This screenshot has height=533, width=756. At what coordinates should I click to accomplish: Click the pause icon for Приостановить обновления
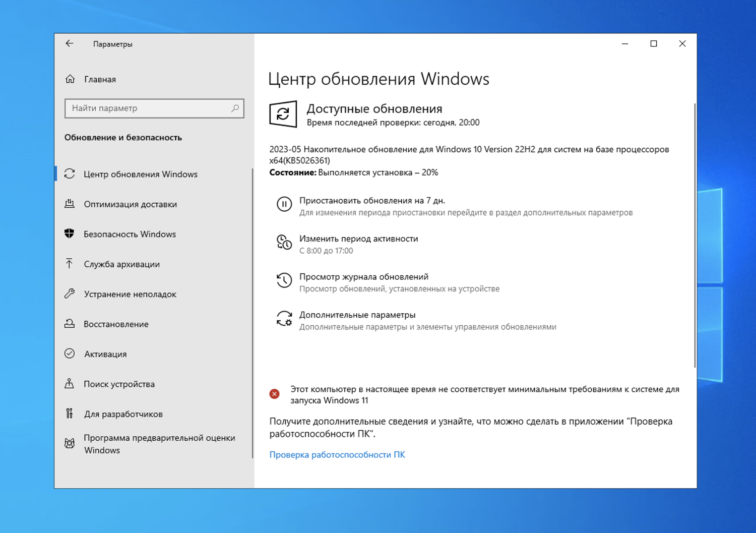[284, 204]
